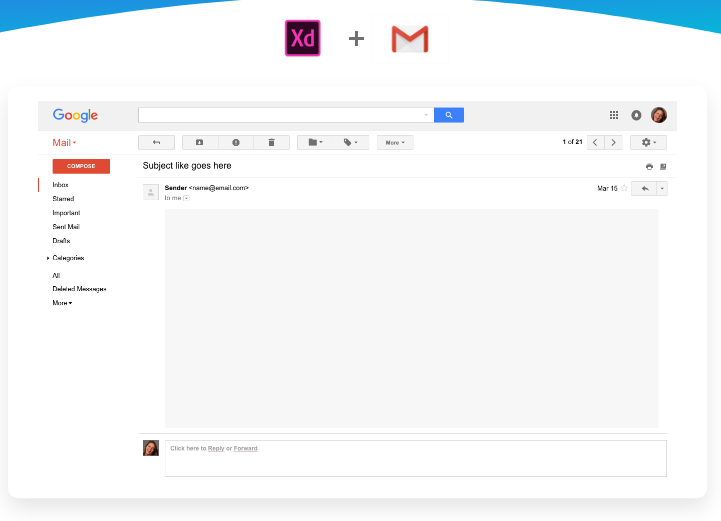
Task: Click the Forward link
Action: coord(246,448)
